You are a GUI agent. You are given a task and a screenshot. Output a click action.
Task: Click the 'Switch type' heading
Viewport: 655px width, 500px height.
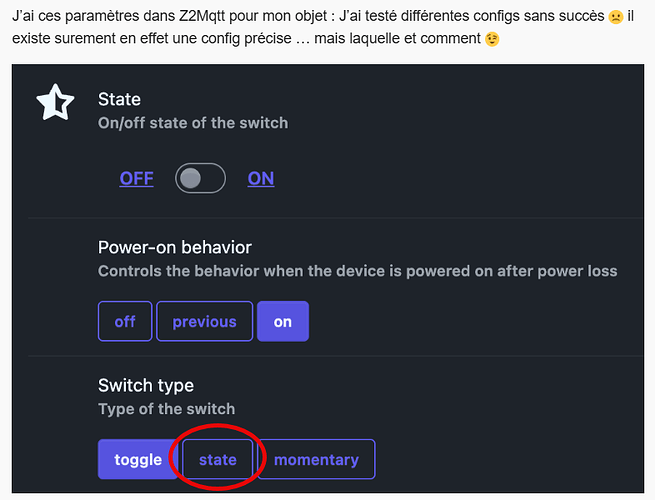coord(146,385)
